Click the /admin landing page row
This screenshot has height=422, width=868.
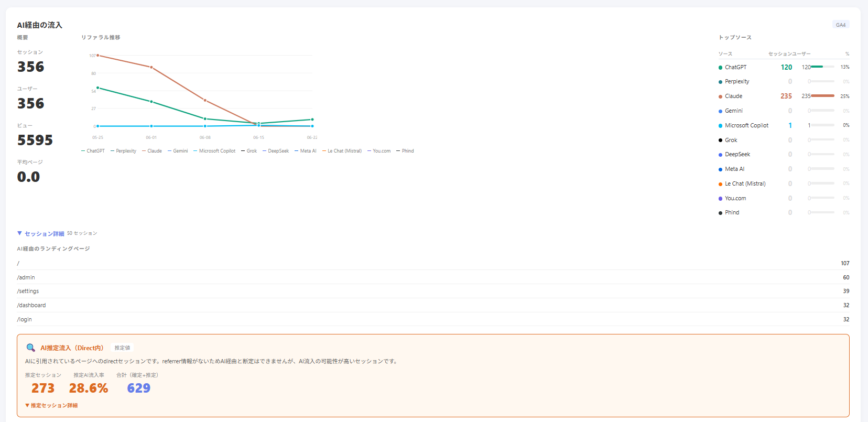433,277
